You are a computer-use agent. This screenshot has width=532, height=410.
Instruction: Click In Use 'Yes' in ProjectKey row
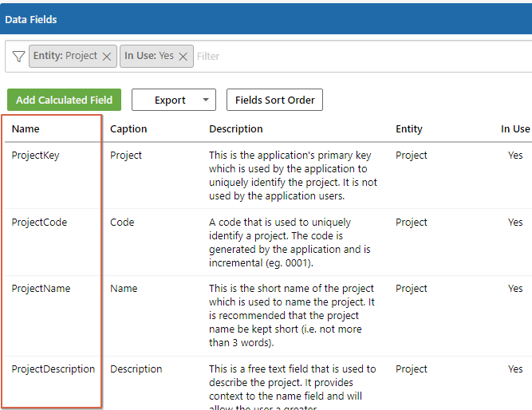515,156
